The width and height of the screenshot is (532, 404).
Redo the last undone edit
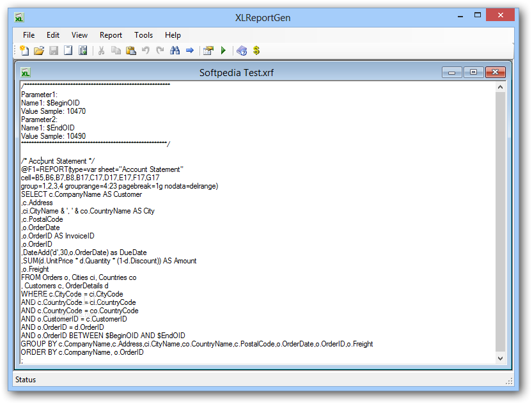tap(160, 50)
